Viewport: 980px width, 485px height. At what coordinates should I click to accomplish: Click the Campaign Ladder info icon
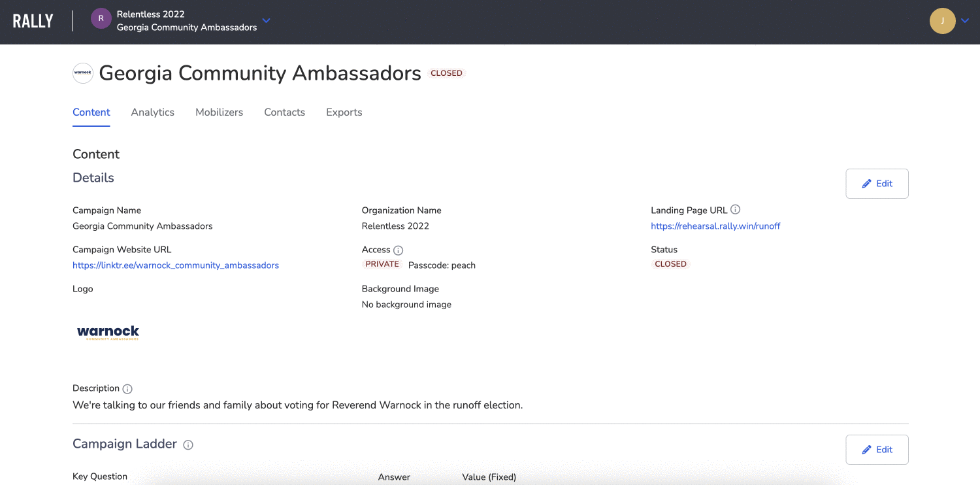coord(188,444)
